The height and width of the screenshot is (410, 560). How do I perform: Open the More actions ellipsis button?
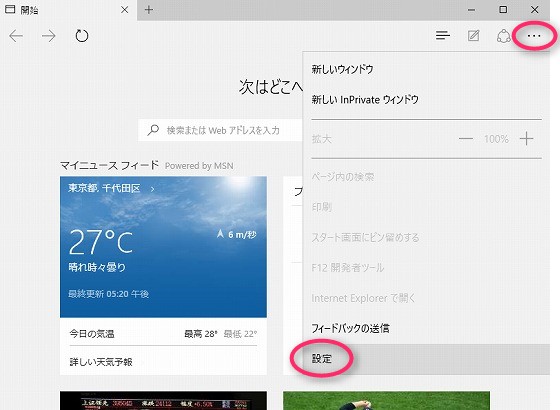[534, 36]
